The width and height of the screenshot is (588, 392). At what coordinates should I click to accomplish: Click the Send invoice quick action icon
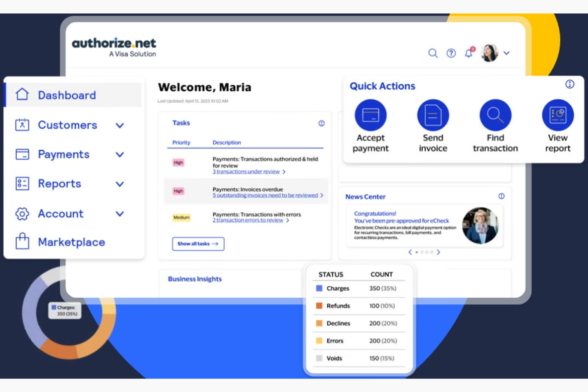coord(433,115)
